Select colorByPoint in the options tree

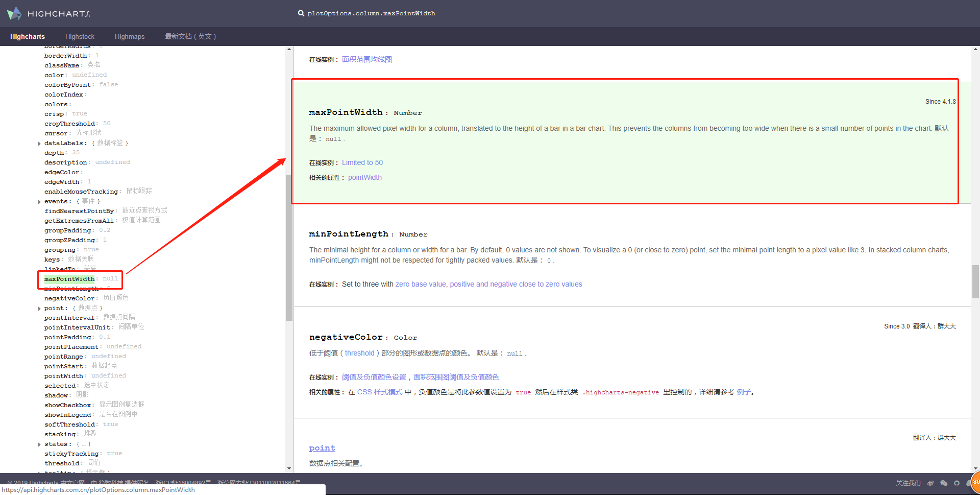[67, 85]
